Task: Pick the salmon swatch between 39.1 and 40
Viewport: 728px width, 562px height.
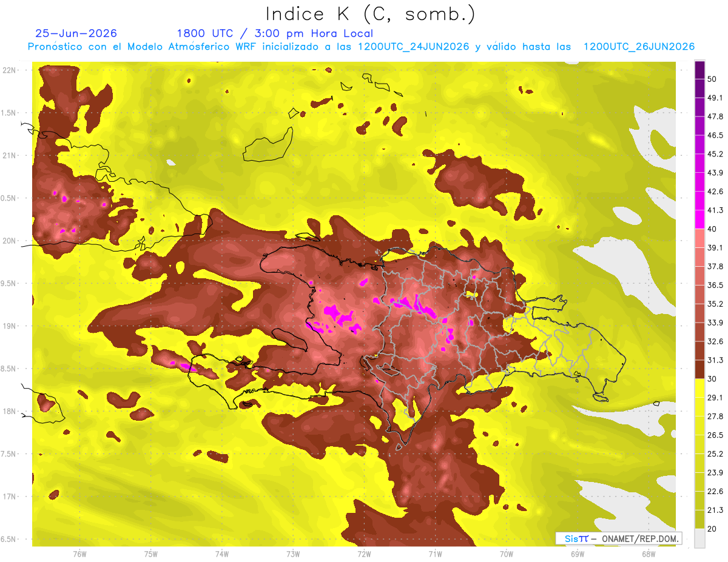Action: point(699,238)
